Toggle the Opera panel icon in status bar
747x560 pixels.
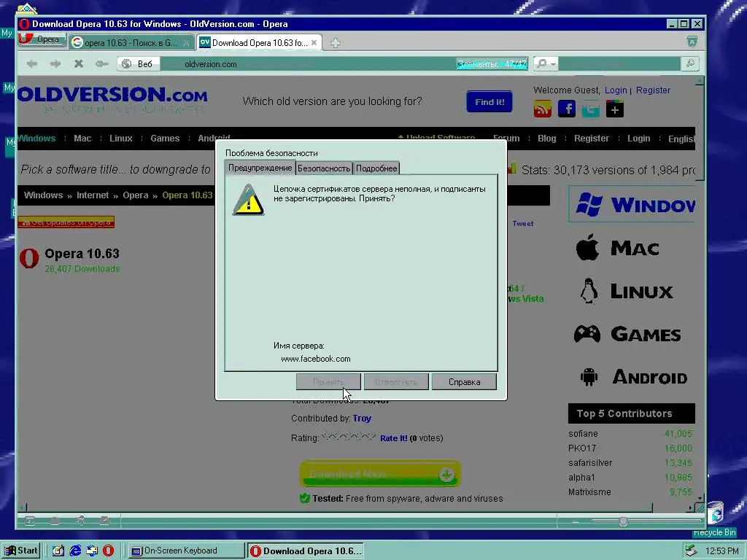tap(29, 521)
